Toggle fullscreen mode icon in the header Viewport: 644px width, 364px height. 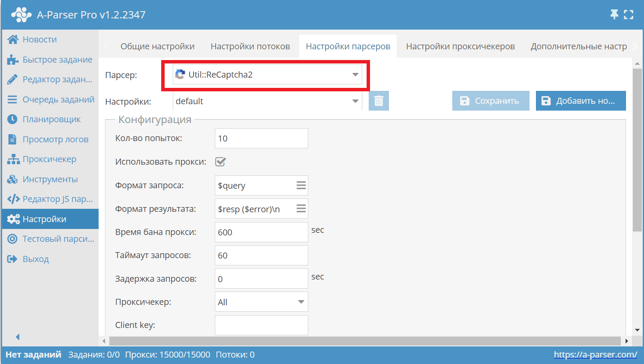(629, 15)
